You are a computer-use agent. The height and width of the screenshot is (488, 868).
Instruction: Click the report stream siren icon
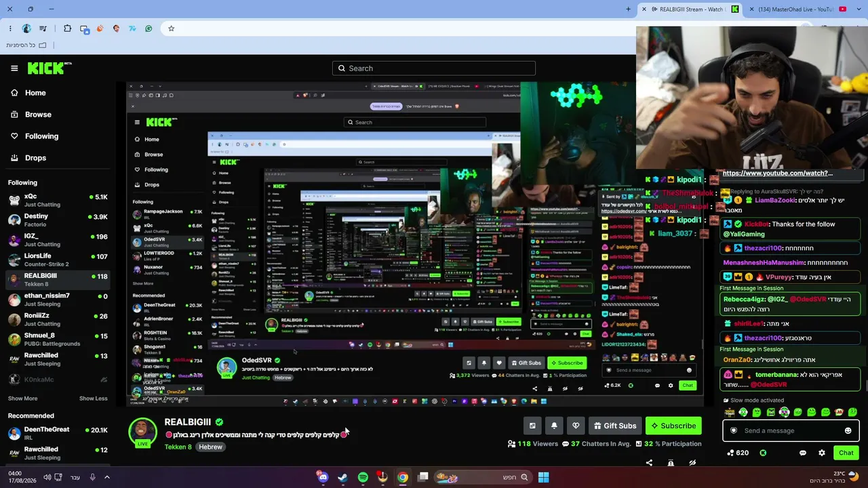click(671, 463)
